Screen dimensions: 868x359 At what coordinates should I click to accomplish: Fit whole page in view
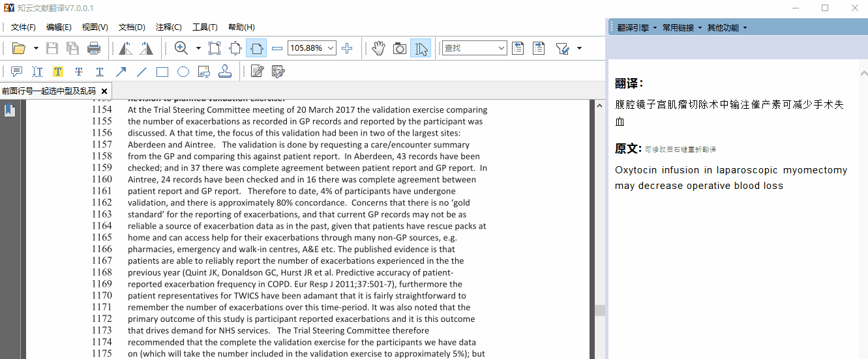click(x=235, y=48)
